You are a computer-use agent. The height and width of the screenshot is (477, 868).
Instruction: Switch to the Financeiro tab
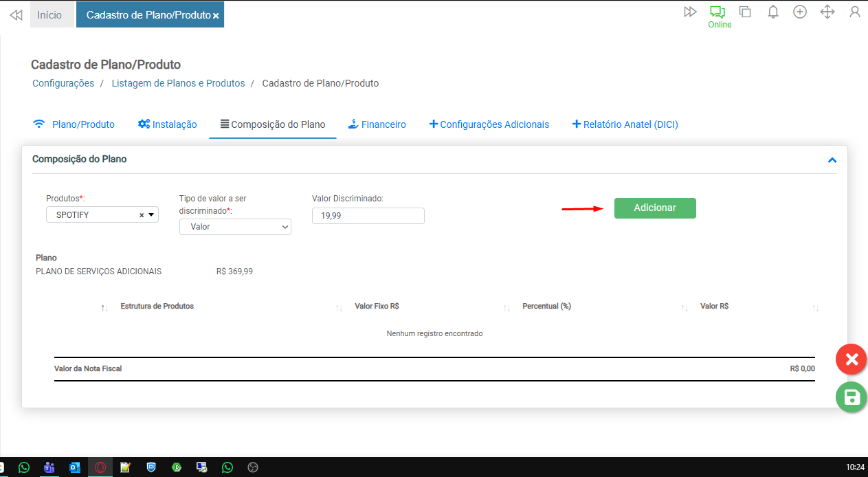coord(377,124)
